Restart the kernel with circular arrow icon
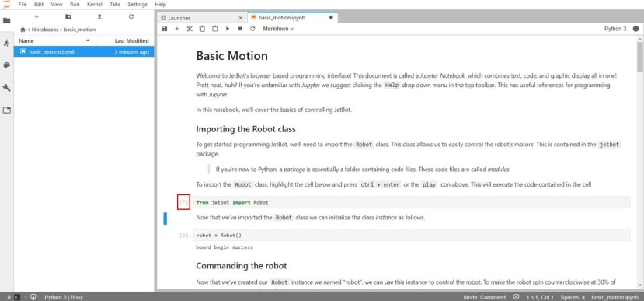Screen dimensions: 644x301 point(252,29)
